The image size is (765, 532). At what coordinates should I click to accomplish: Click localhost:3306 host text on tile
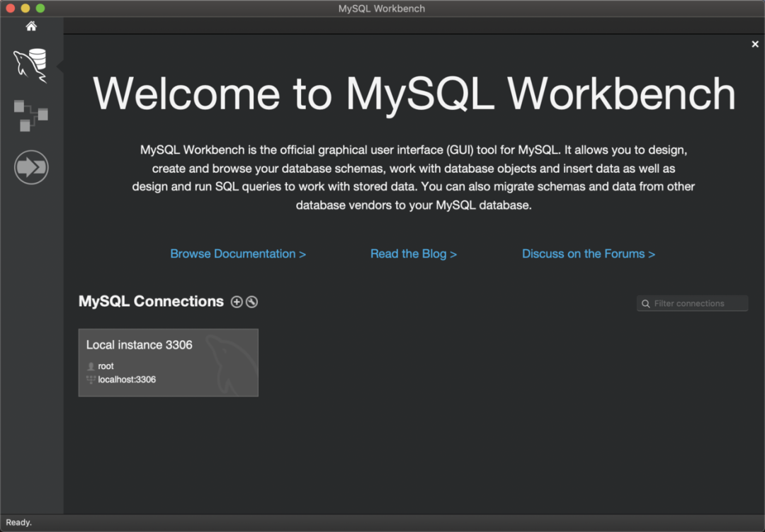coord(127,380)
